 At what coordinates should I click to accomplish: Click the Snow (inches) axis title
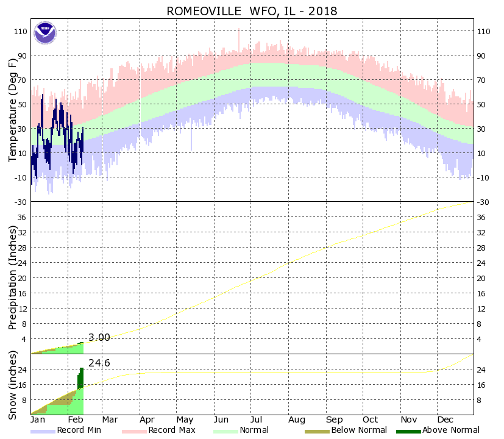point(13,385)
